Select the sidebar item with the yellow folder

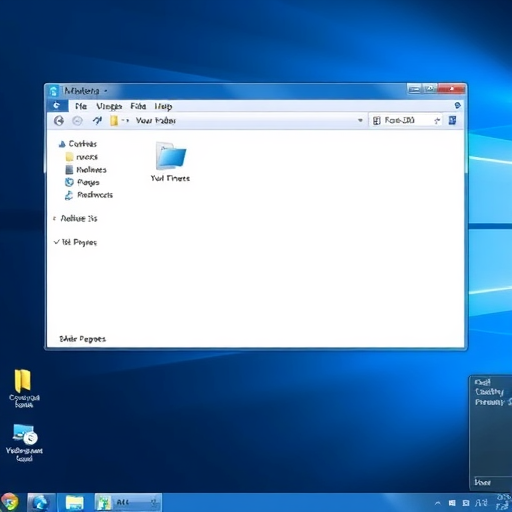(x=82, y=157)
